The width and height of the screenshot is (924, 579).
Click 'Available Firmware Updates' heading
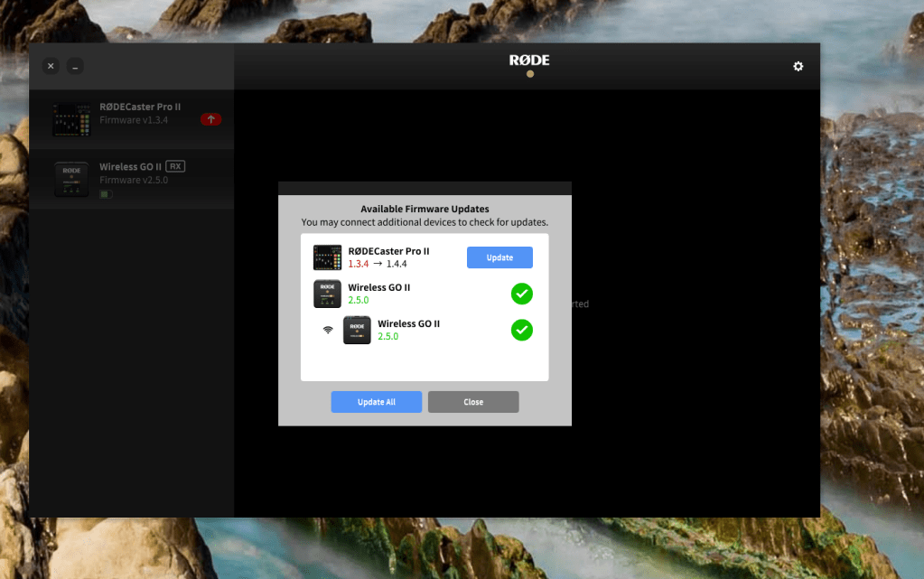point(425,209)
